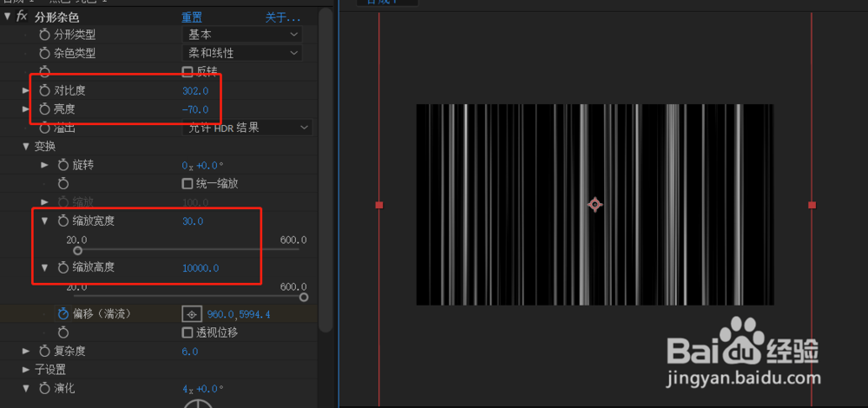Toggle stopwatch for 演化 property
Viewport: 868px width, 408px height.
(x=44, y=389)
